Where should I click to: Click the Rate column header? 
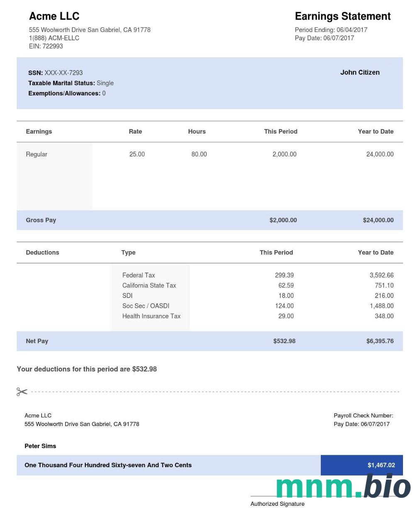click(x=135, y=132)
